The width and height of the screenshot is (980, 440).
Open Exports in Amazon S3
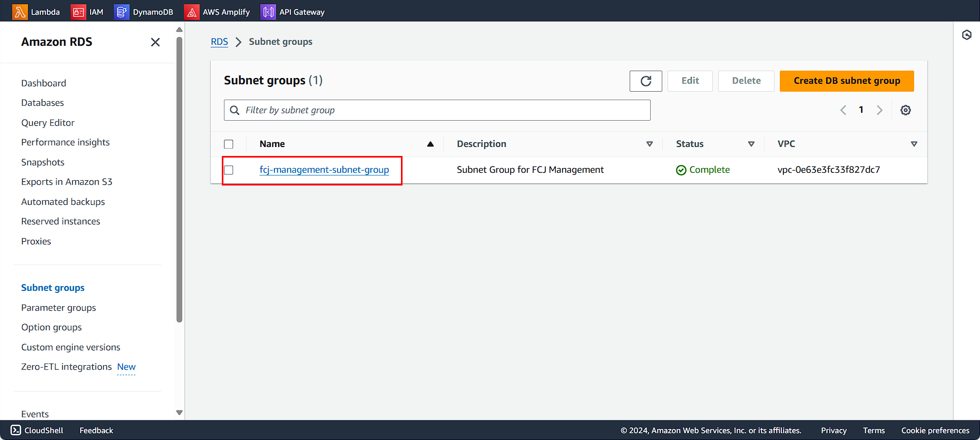[x=67, y=182]
